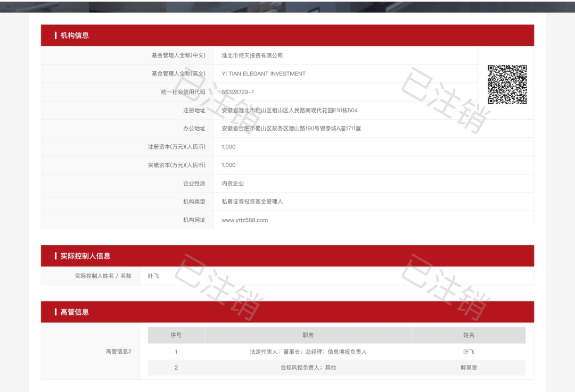Click the 高管信息 section header
Viewport: 575px width, 392px height.
75,312
